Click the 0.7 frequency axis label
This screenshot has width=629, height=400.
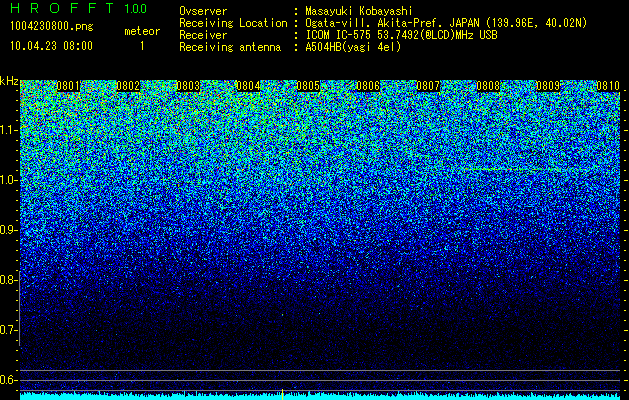[x=9, y=330]
